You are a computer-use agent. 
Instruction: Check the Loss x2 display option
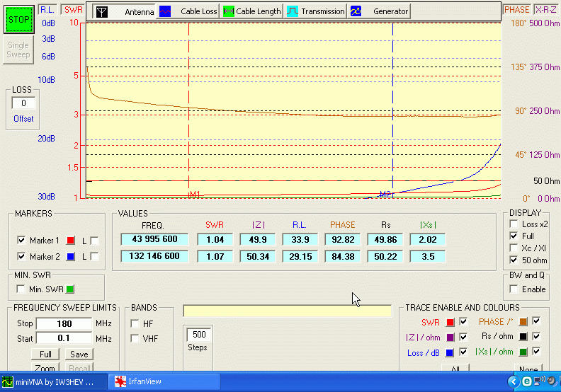click(x=514, y=224)
